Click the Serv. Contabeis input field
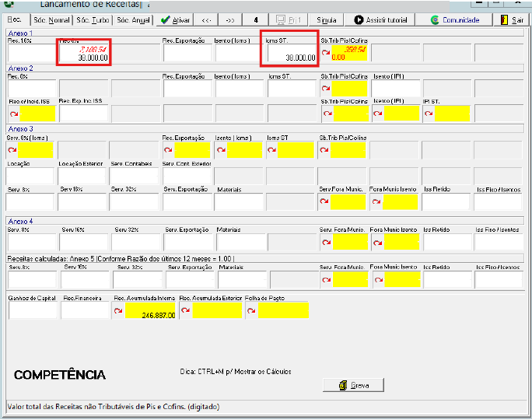This screenshot has width=532, height=420. coord(134,176)
